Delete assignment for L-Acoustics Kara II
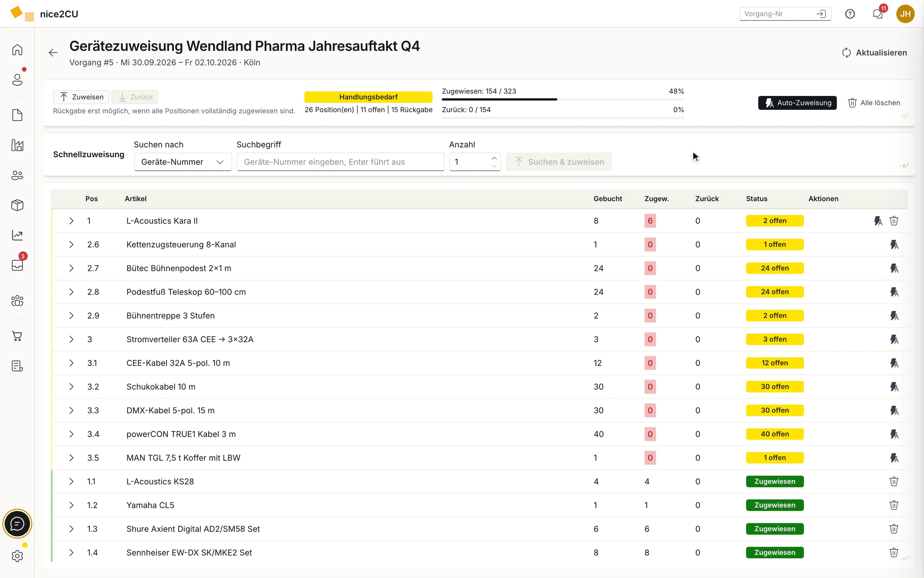 pos(894,221)
